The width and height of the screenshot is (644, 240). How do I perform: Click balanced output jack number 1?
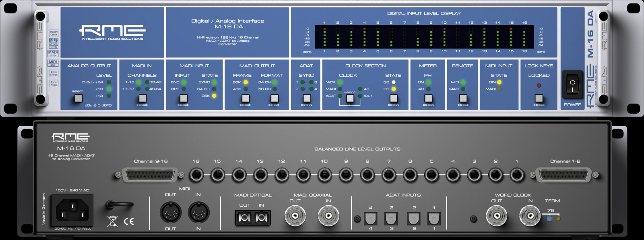[x=517, y=175]
